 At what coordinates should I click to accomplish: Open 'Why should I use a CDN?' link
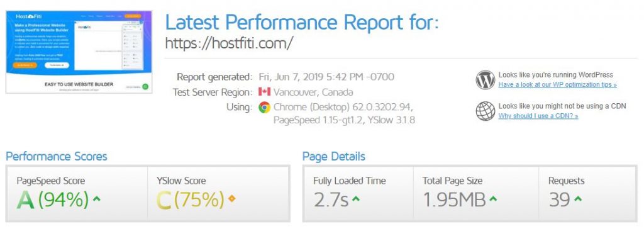(538, 116)
